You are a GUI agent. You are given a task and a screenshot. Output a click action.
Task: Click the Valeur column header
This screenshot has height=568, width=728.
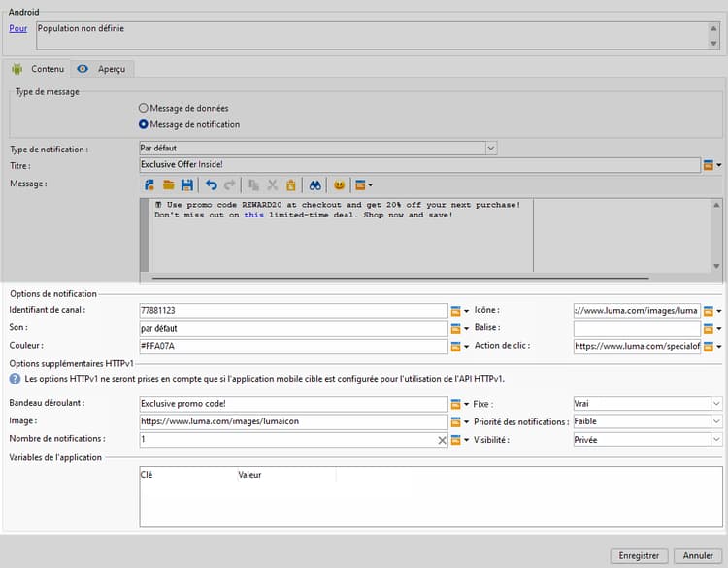tap(286, 475)
